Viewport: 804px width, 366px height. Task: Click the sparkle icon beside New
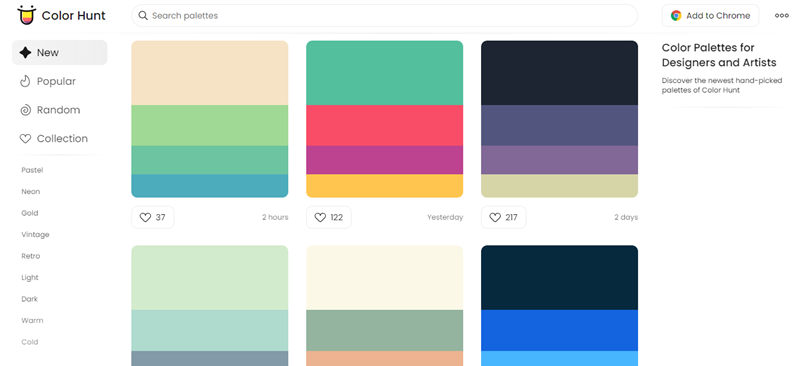(25, 53)
